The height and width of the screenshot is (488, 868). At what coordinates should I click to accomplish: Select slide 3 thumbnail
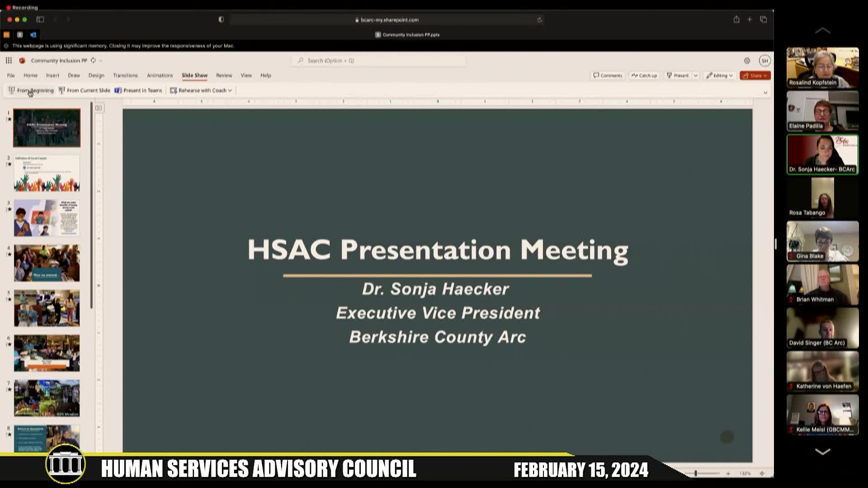point(47,218)
